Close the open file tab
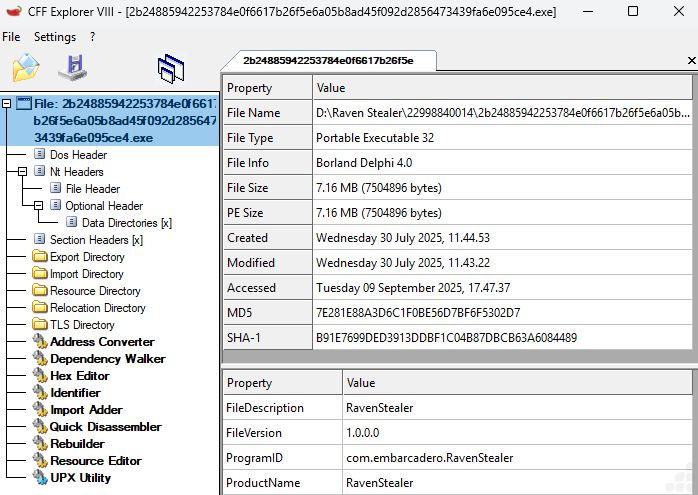 [691, 61]
